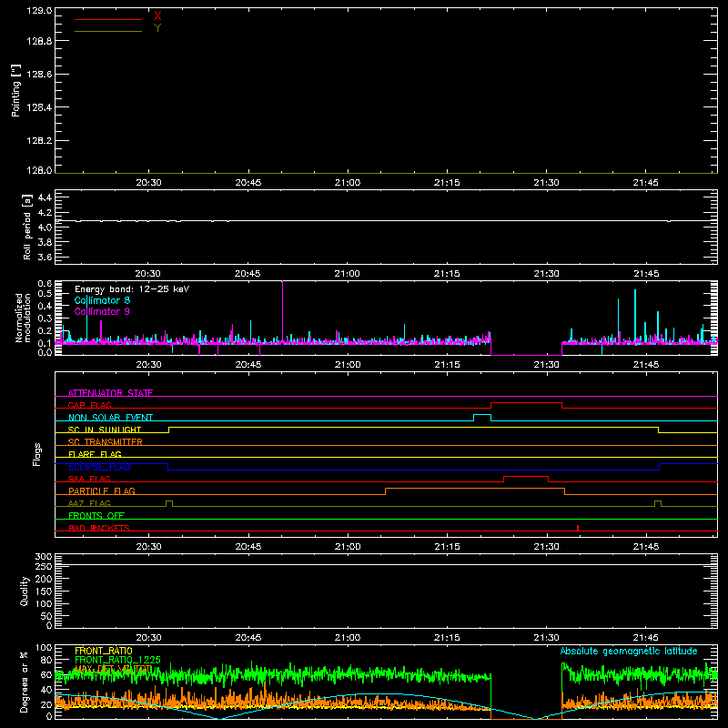This screenshot has height=728, width=728.
Task: Click the raised PARTICLE_FLAG segment
Action: click(x=475, y=489)
